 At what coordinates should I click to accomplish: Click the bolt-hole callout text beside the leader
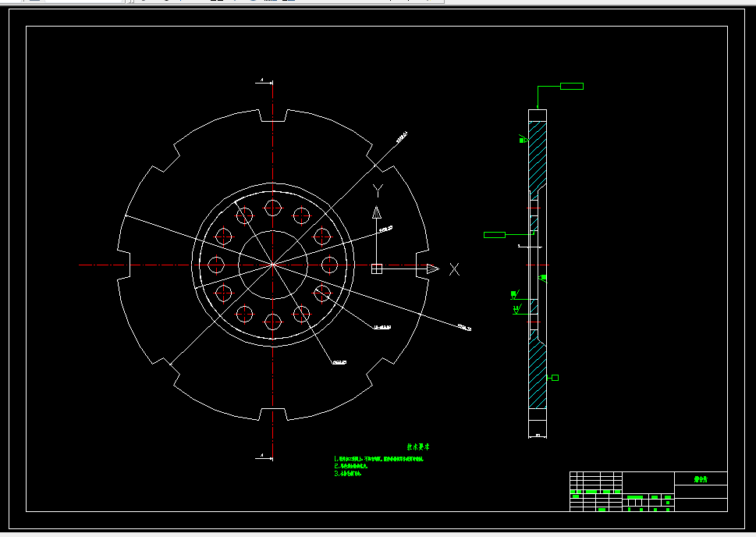[x=382, y=328]
